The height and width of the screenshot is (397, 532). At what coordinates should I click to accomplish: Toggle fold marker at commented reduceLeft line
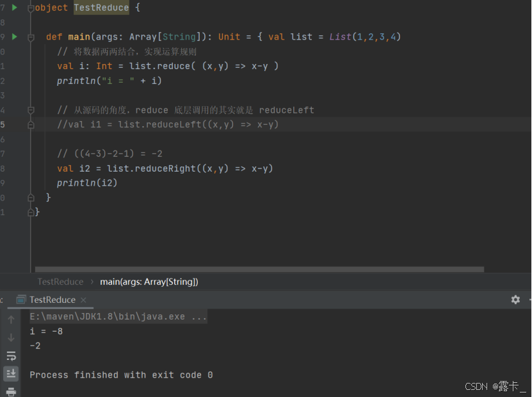pyautogui.click(x=31, y=125)
